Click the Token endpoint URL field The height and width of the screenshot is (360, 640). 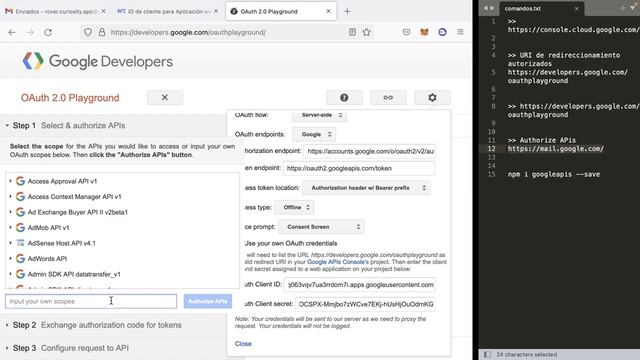tap(359, 169)
